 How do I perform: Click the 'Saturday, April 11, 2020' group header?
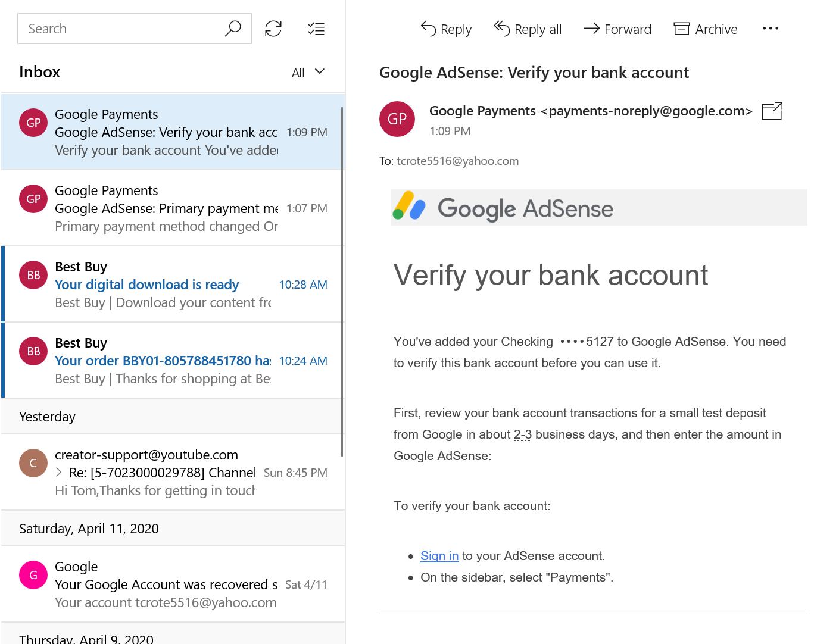pyautogui.click(x=173, y=529)
